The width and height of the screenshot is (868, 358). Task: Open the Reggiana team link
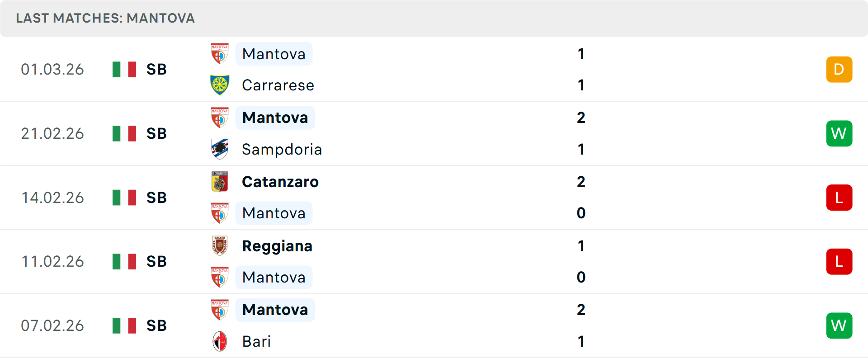[x=277, y=246]
